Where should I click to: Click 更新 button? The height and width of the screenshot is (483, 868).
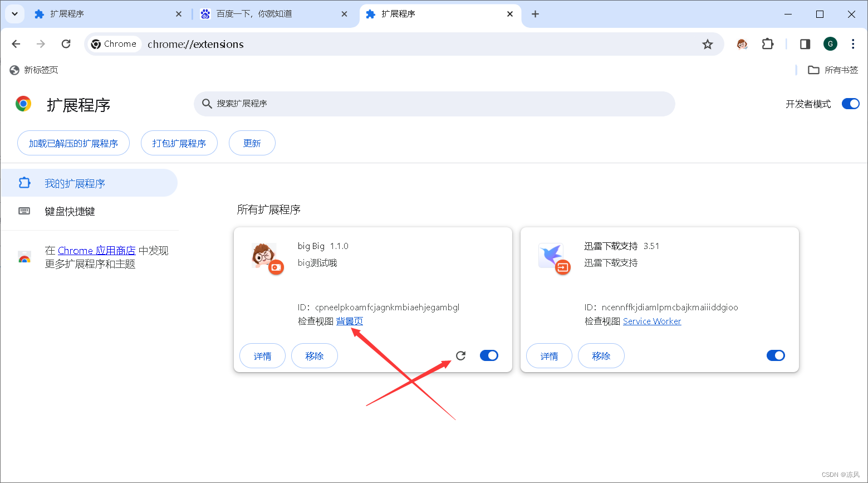pyautogui.click(x=252, y=143)
